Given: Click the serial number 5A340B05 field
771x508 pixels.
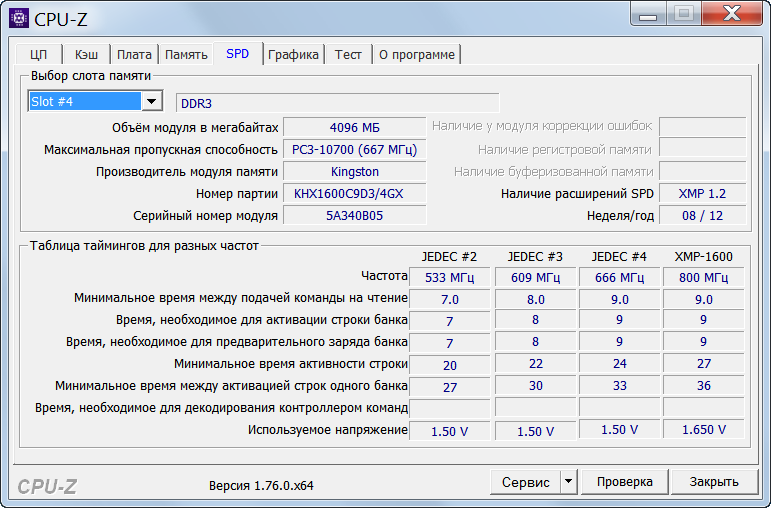Looking at the screenshot, I should coord(354,215).
